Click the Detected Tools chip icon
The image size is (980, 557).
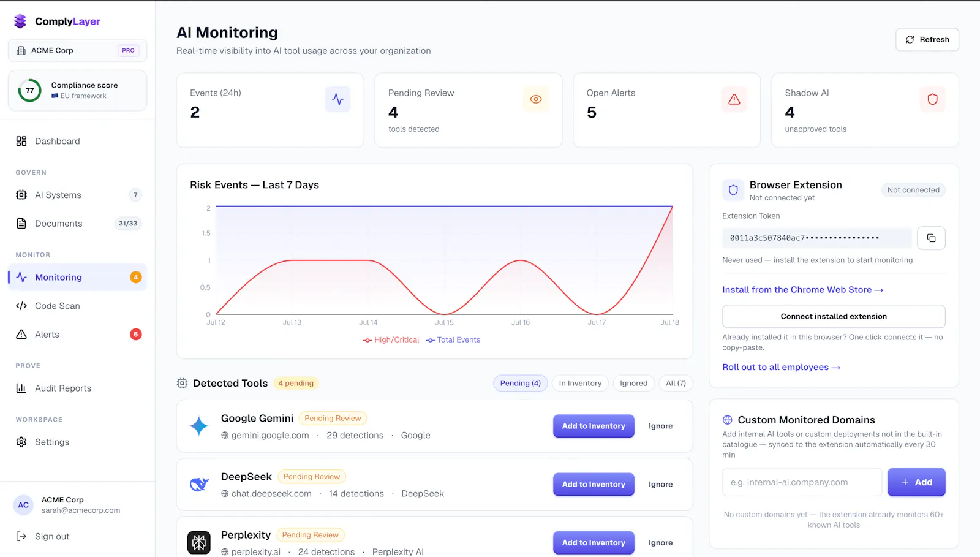pos(182,383)
